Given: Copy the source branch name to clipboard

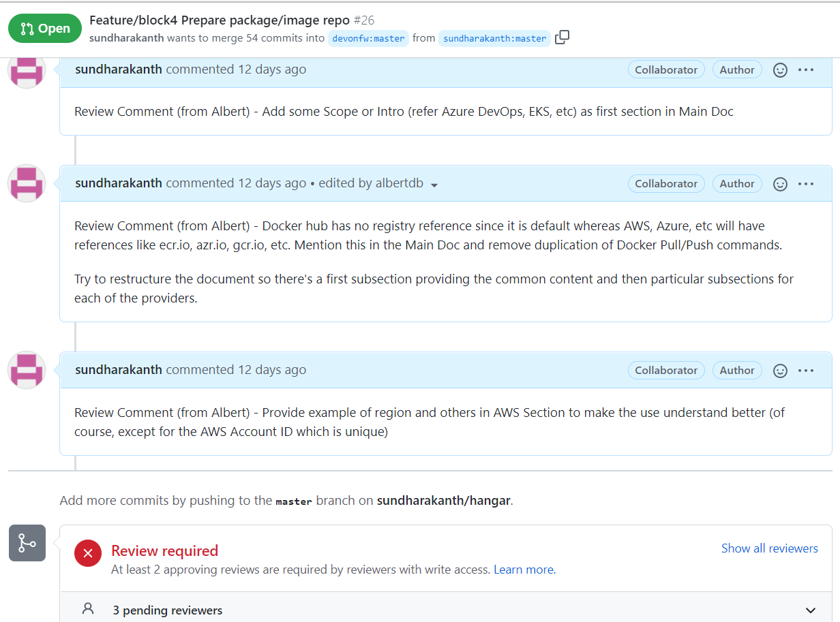Looking at the screenshot, I should (x=562, y=38).
